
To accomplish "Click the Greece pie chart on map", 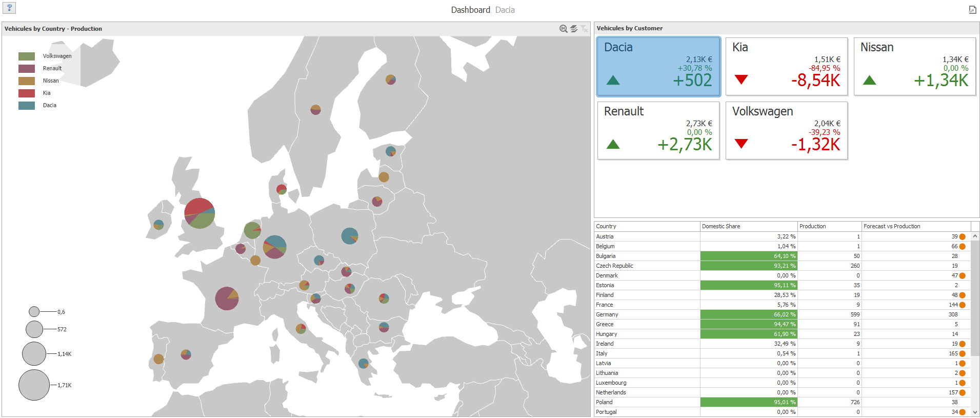I will tap(364, 363).
